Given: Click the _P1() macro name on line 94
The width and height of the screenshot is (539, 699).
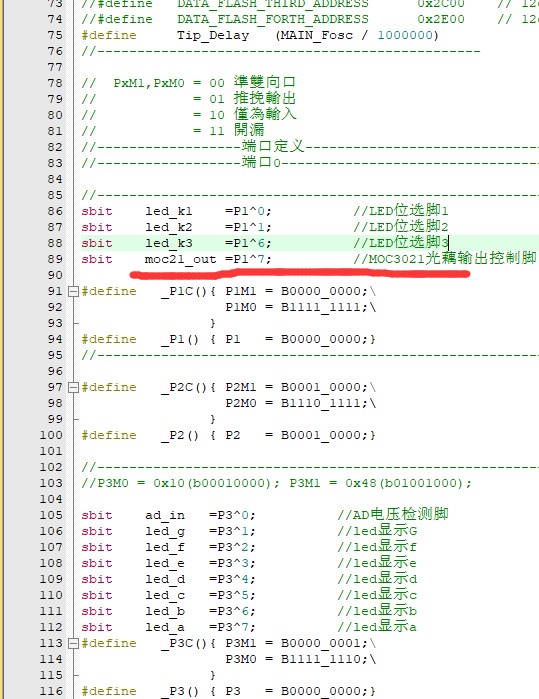Looking at the screenshot, I should coord(180,340).
